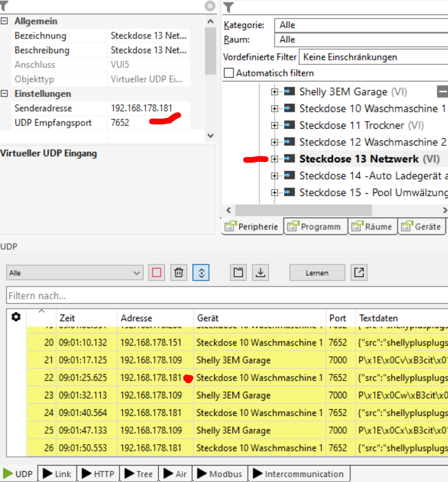Open the Kategorie dropdown
This screenshot has height=482, width=448.
(361, 25)
